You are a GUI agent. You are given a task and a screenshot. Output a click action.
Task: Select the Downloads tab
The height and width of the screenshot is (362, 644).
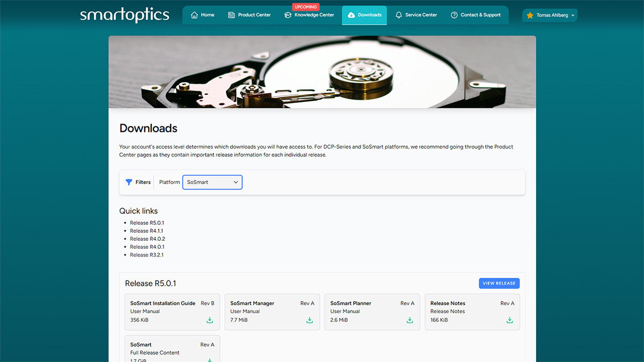364,15
